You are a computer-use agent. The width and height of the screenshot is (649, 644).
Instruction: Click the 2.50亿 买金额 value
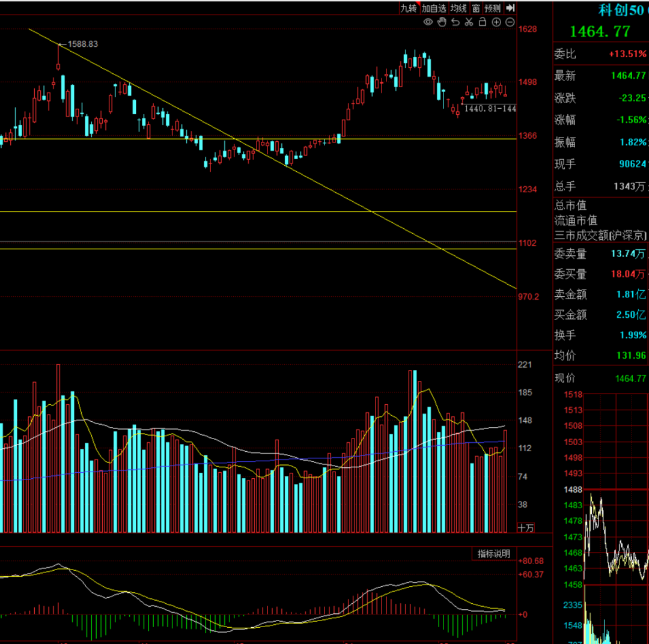click(631, 315)
